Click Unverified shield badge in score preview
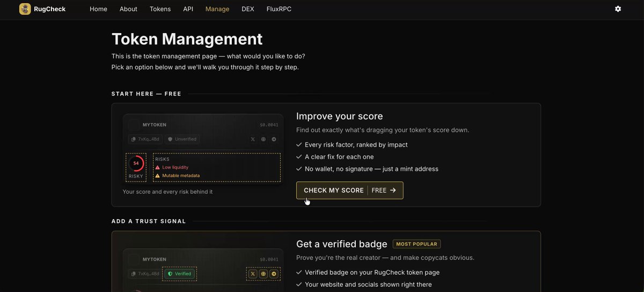 (182, 139)
